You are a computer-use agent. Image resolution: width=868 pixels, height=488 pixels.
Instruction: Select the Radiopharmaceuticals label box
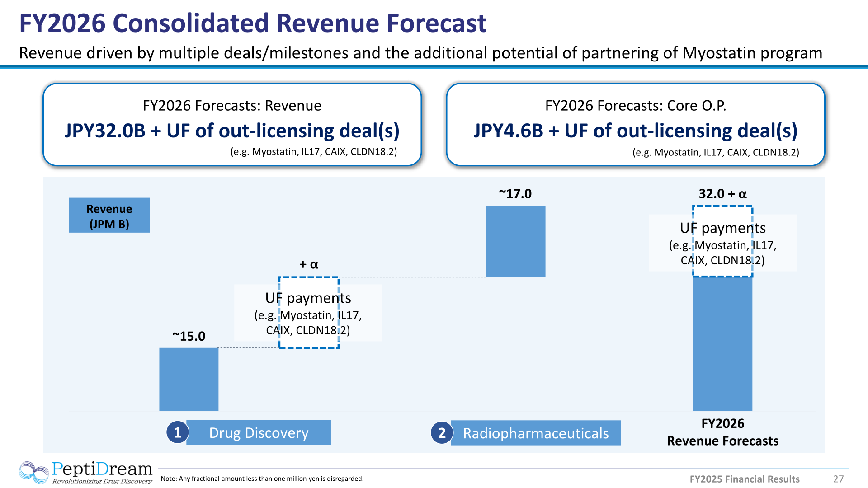point(536,433)
